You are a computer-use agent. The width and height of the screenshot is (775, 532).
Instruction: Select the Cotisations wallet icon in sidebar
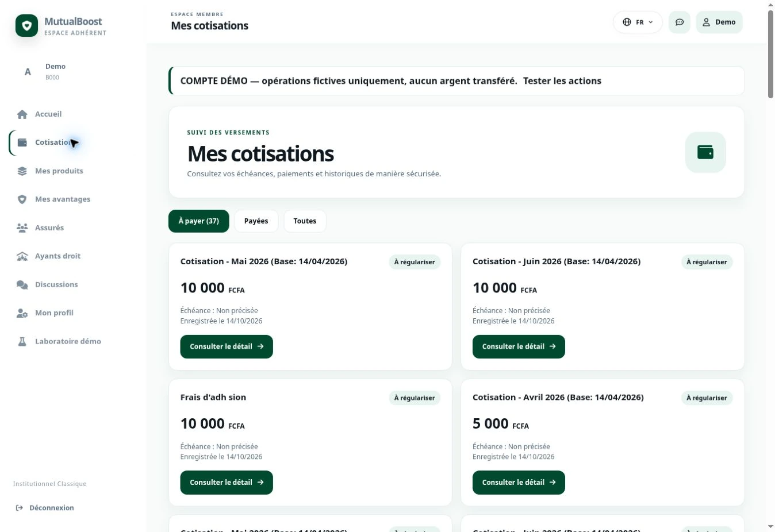tap(22, 142)
